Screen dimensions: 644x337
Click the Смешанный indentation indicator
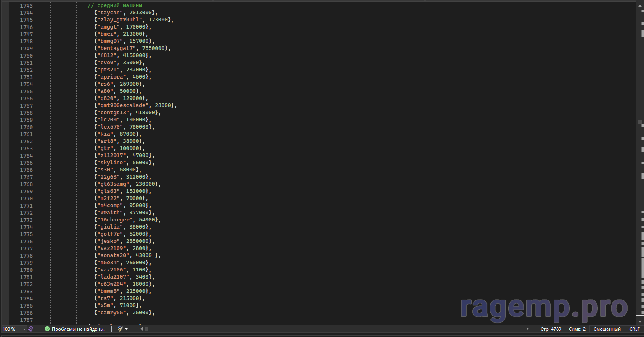607,329
